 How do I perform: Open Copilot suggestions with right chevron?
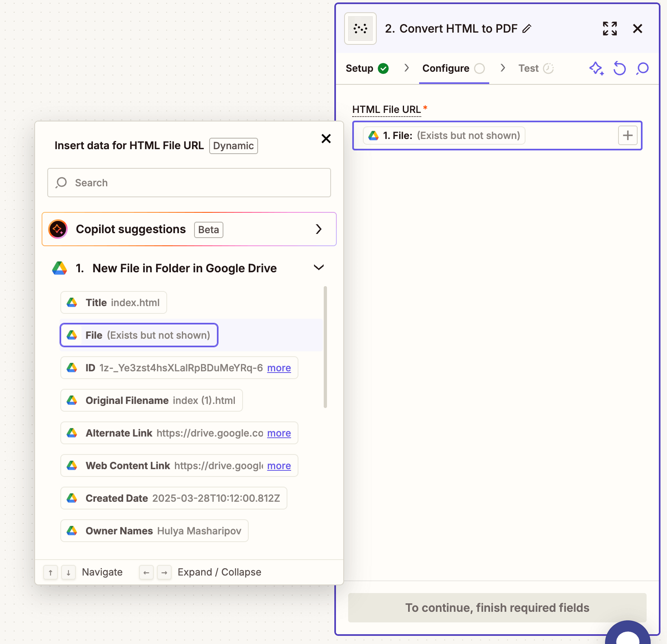[x=319, y=229]
